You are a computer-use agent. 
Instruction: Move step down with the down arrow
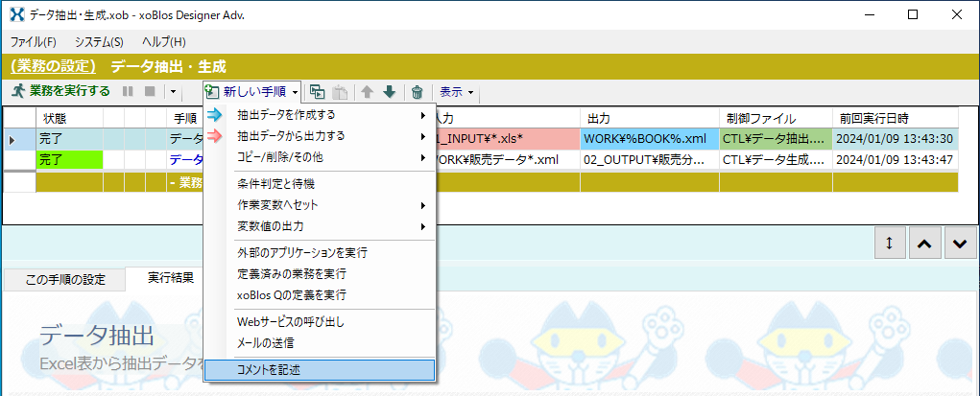(x=390, y=92)
